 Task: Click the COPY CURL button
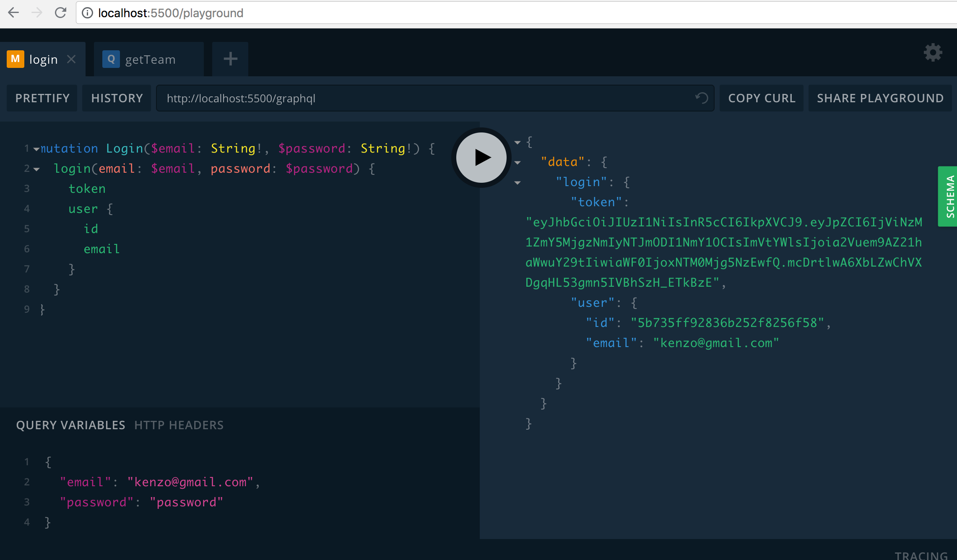762,98
